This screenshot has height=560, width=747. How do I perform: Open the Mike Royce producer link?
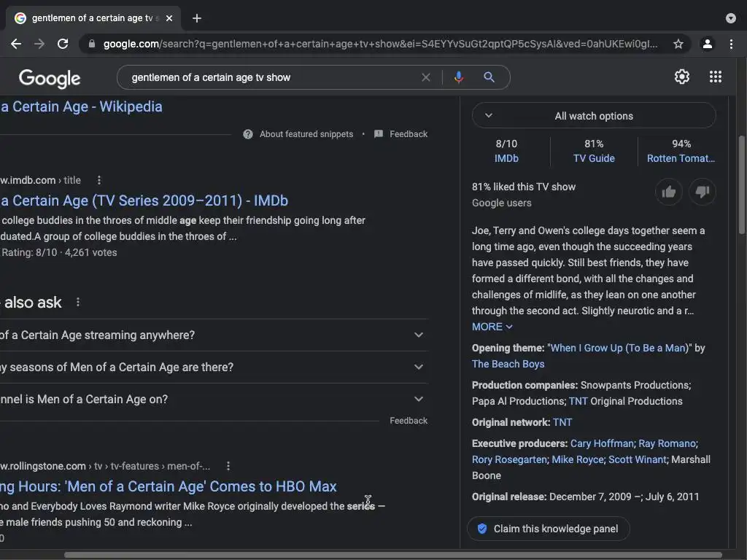pyautogui.click(x=578, y=459)
